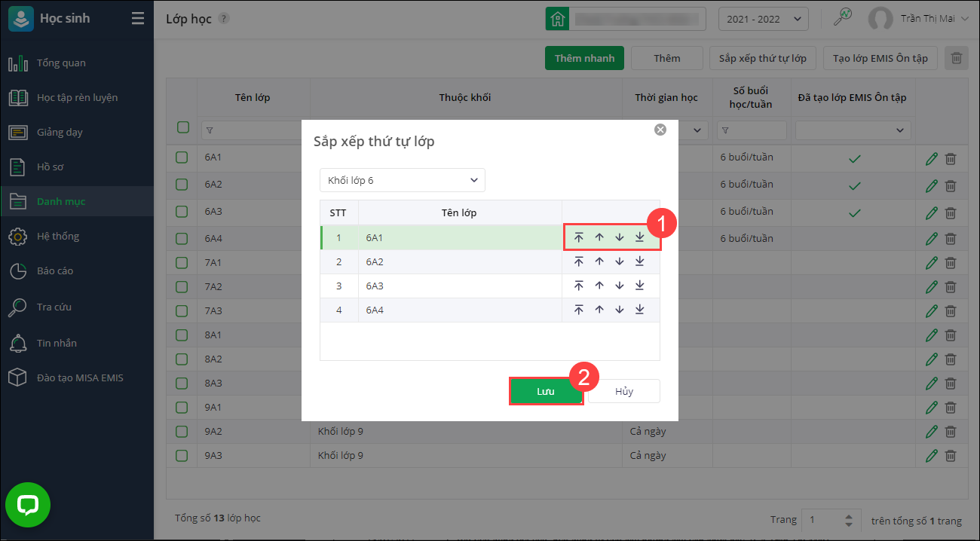Click the Tên lớp filter input
Viewport: 980px width, 541px height.
(x=252, y=130)
